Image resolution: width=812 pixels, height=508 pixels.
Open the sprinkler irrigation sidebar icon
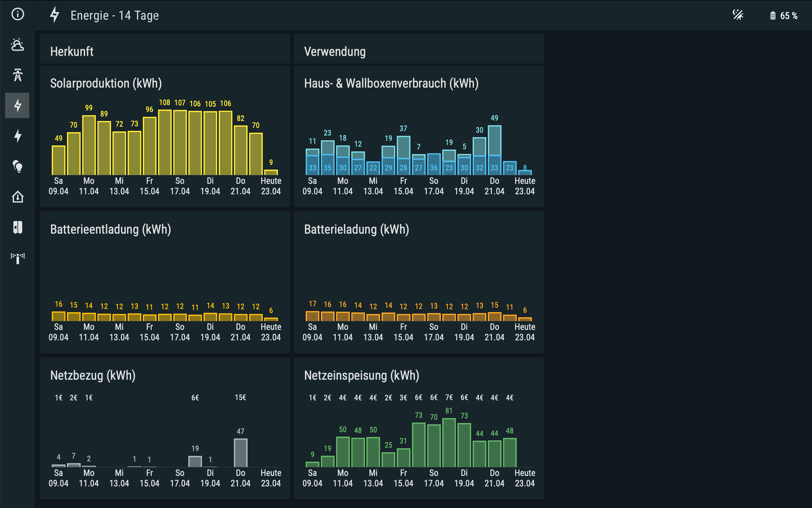tap(17, 258)
